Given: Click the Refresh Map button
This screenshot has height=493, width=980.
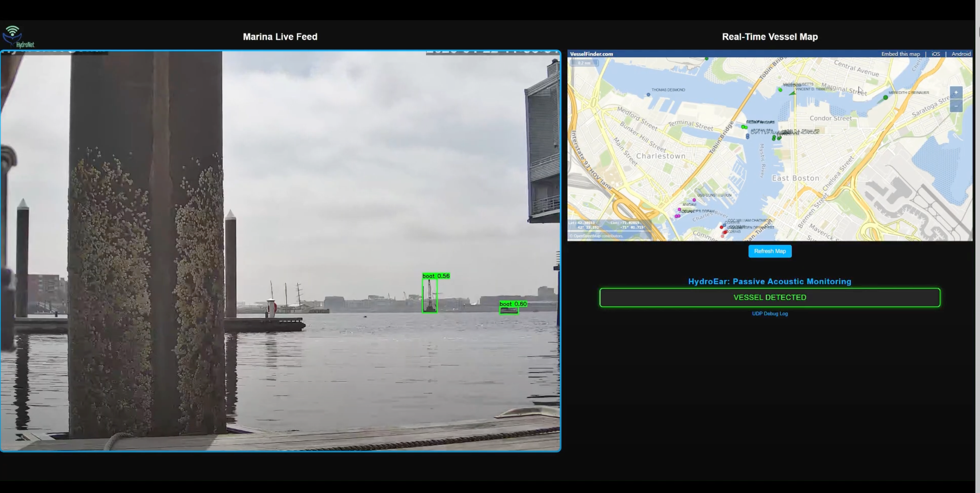Looking at the screenshot, I should pos(770,251).
